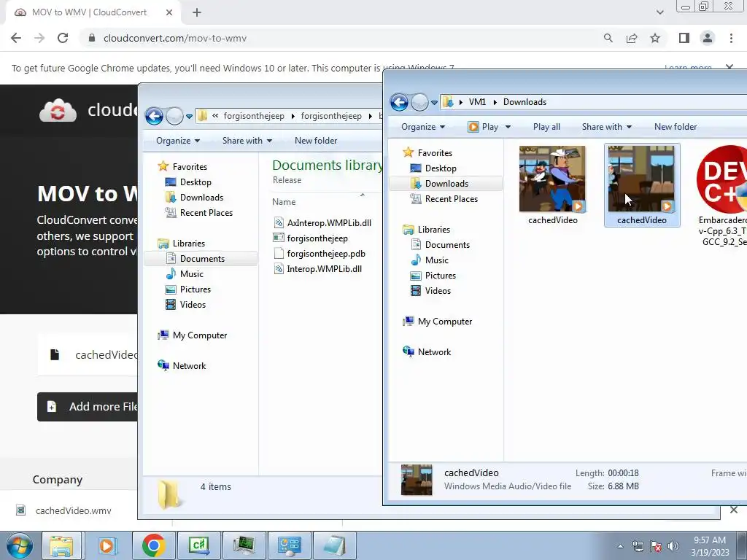
Task: Open Chrome's tab search chevron
Action: [659, 12]
